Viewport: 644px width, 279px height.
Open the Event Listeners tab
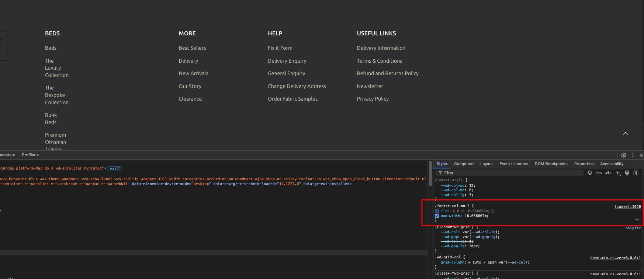(x=514, y=164)
